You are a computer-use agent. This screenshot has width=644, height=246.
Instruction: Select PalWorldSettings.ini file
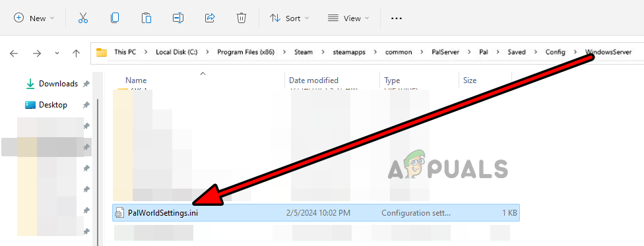316,213
